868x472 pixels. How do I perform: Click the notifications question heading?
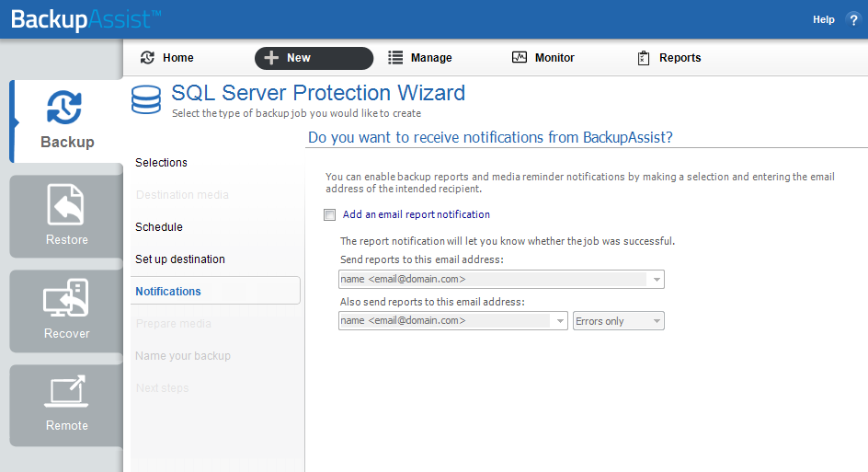click(490, 137)
